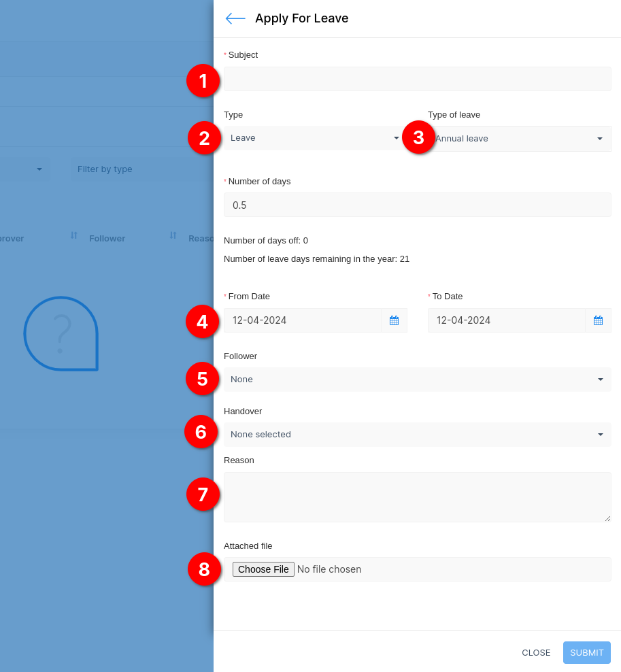Click the To Date text field

506,320
